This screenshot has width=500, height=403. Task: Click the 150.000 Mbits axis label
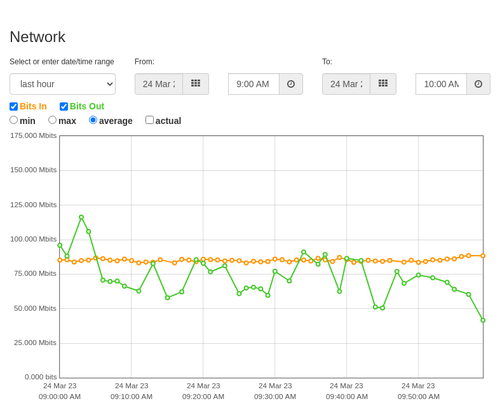tap(33, 170)
